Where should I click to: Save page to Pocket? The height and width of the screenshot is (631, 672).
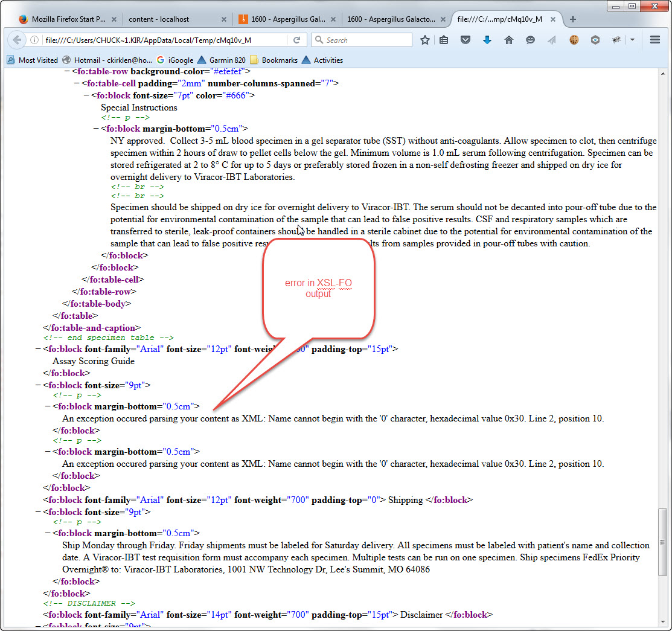(466, 40)
